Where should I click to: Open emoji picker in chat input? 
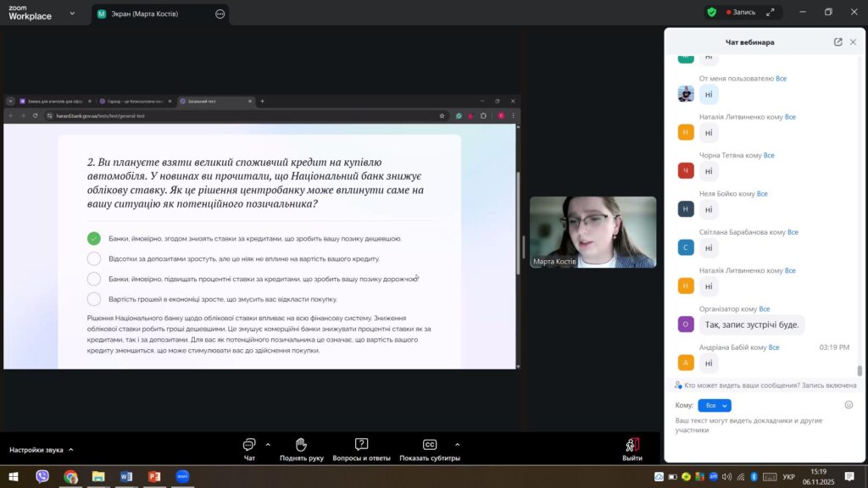point(849,405)
